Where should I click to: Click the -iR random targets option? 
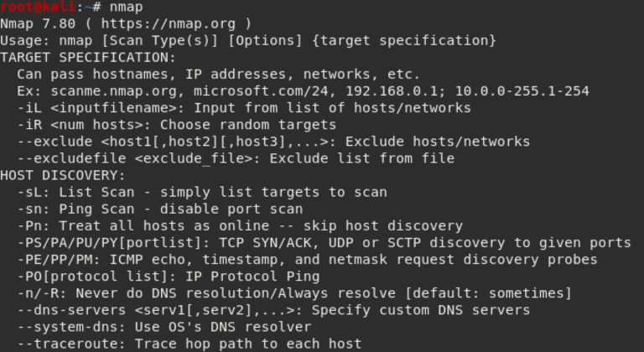(177, 125)
